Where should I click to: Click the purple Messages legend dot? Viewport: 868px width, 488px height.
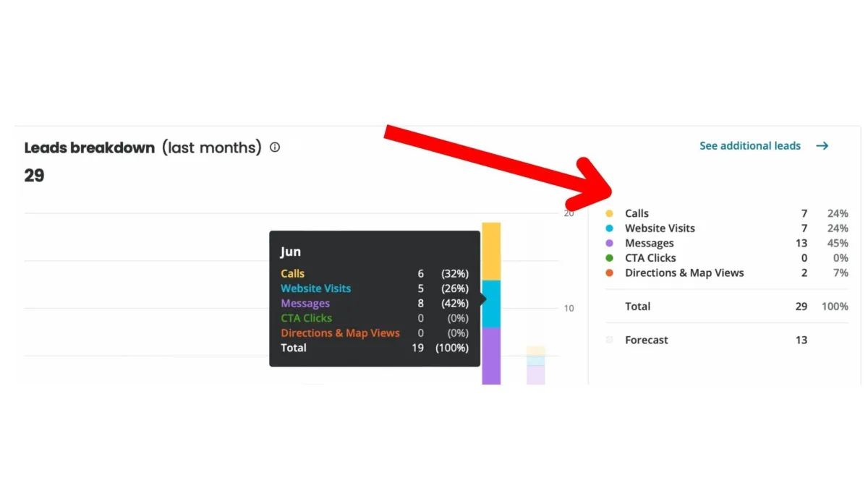click(x=609, y=244)
